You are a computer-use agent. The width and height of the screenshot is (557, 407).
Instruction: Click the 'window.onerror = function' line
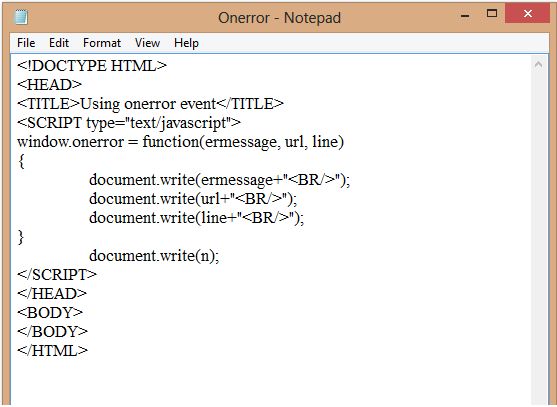180,142
